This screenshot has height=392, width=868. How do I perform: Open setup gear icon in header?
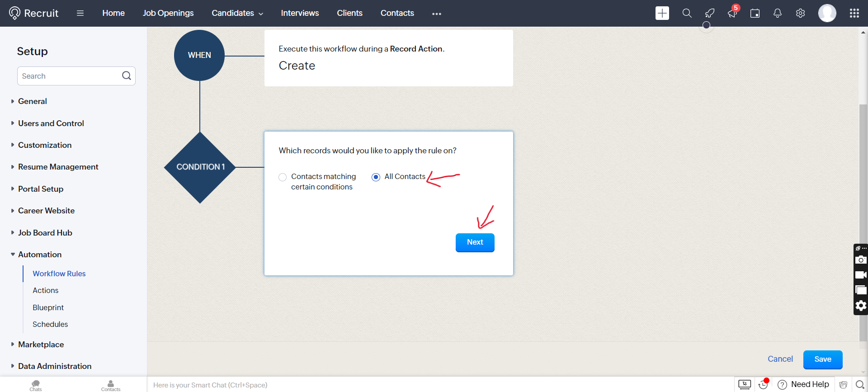coord(800,13)
